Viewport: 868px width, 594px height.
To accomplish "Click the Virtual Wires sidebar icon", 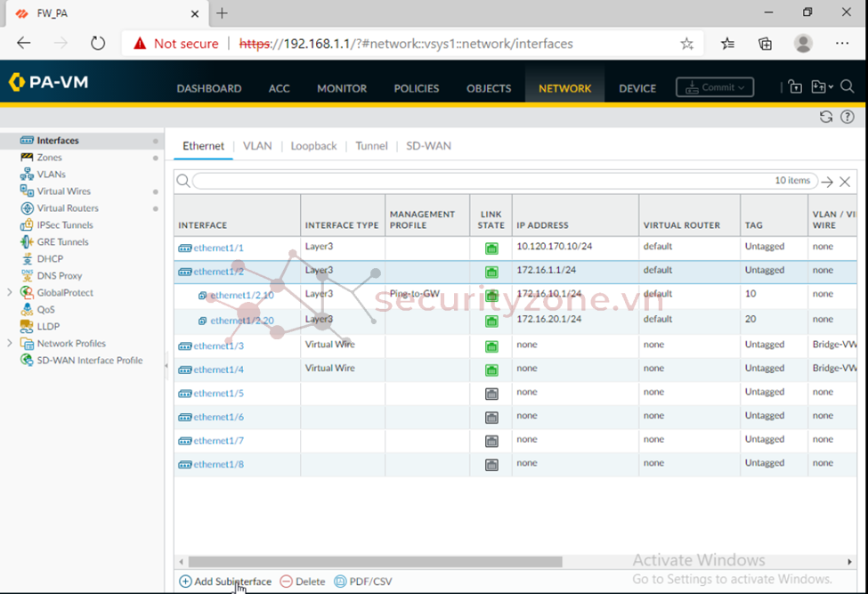I will tap(27, 191).
